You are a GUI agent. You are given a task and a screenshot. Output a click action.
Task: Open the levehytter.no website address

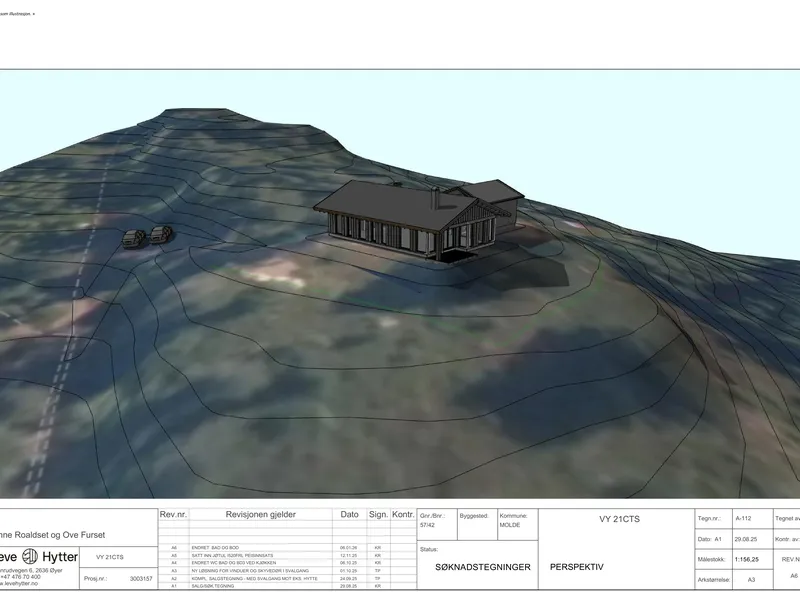click(x=19, y=583)
